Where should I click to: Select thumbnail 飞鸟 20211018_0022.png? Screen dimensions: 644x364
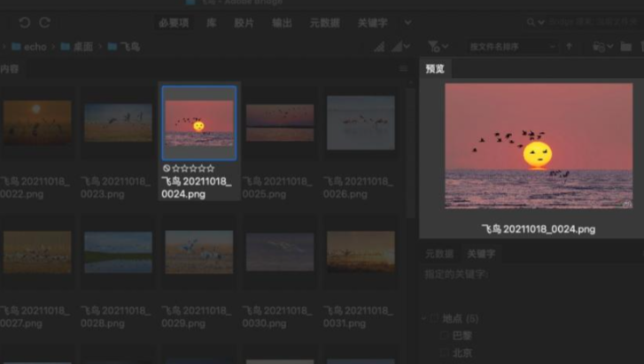[37, 122]
